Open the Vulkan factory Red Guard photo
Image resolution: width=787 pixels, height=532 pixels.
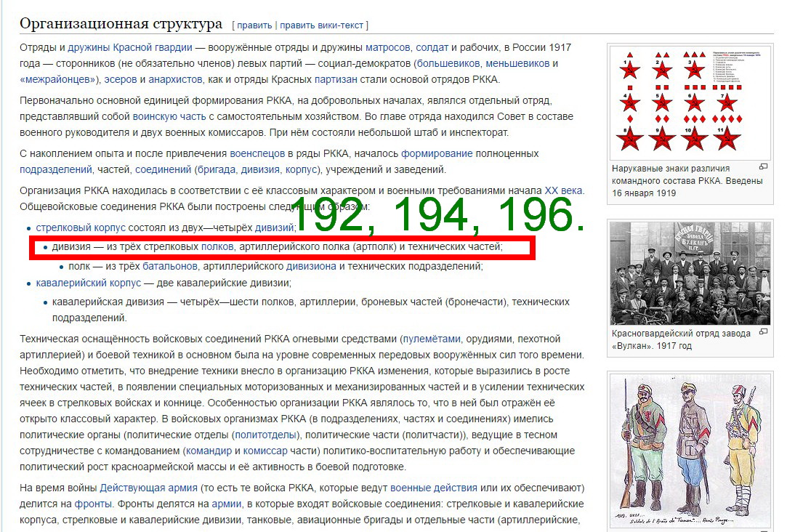690,273
